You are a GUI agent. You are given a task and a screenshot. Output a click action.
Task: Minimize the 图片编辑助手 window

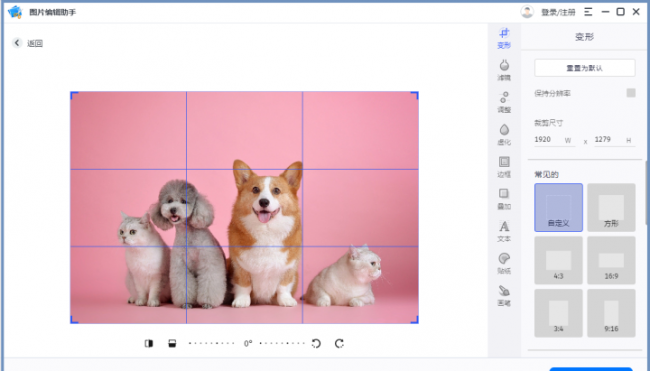coord(605,12)
